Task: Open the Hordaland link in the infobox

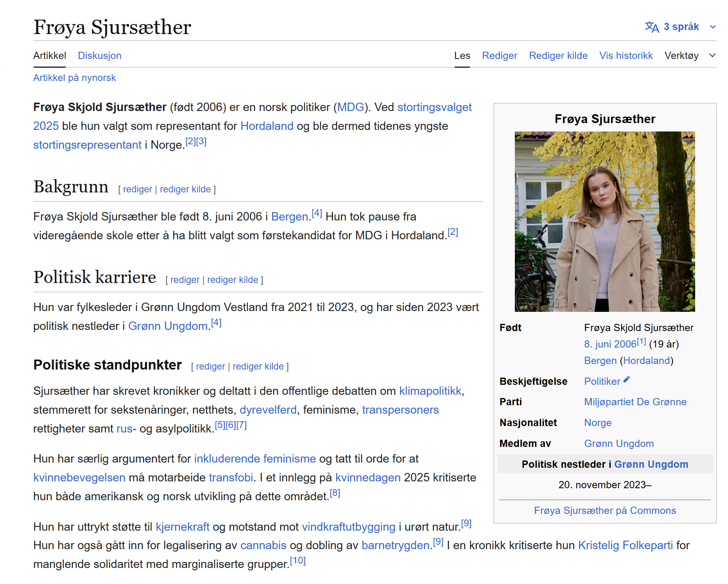Action: [x=647, y=360]
